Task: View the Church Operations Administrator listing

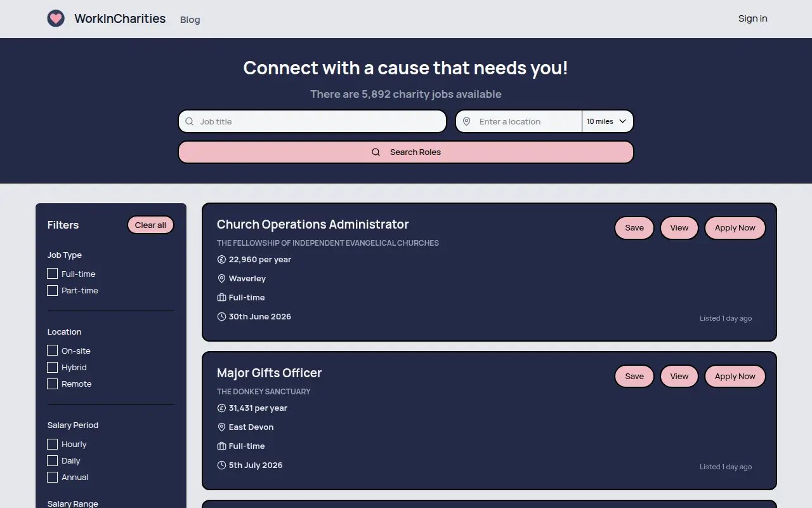Action: tap(679, 228)
